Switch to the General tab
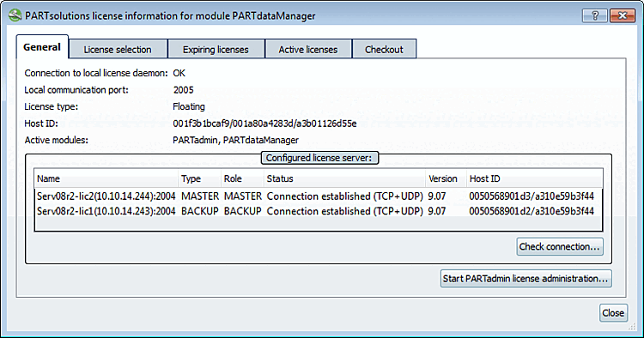Viewport: 644px width, 338px height. coord(42,47)
